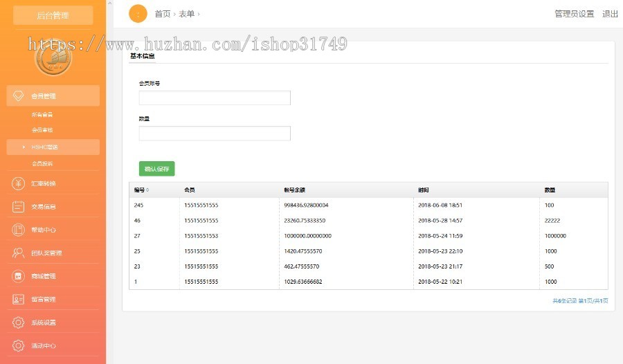Click quantity 500 in the table
This screenshot has height=364, width=623.
click(549, 266)
